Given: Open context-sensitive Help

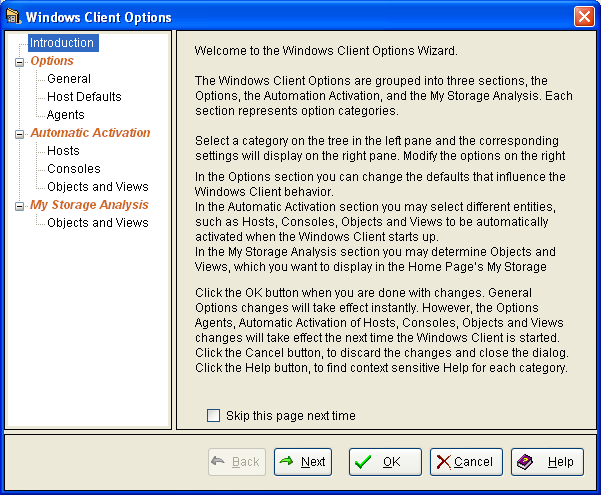Looking at the screenshot, I should [547, 462].
